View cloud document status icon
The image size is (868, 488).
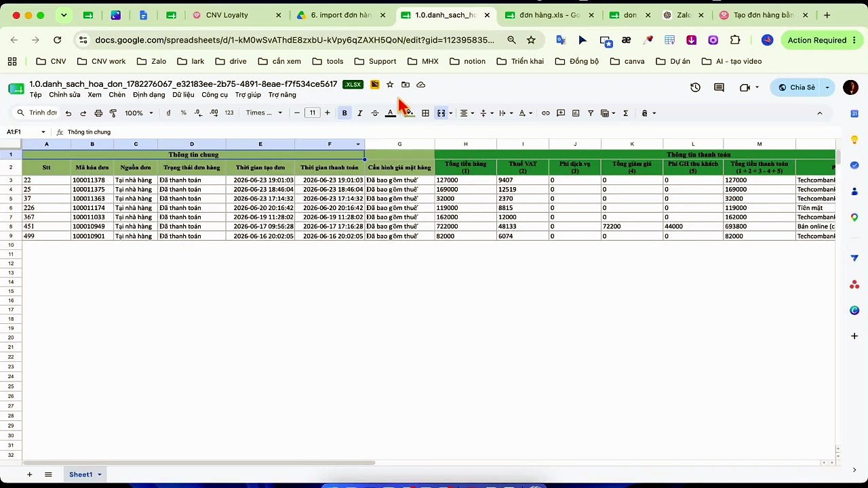point(421,85)
